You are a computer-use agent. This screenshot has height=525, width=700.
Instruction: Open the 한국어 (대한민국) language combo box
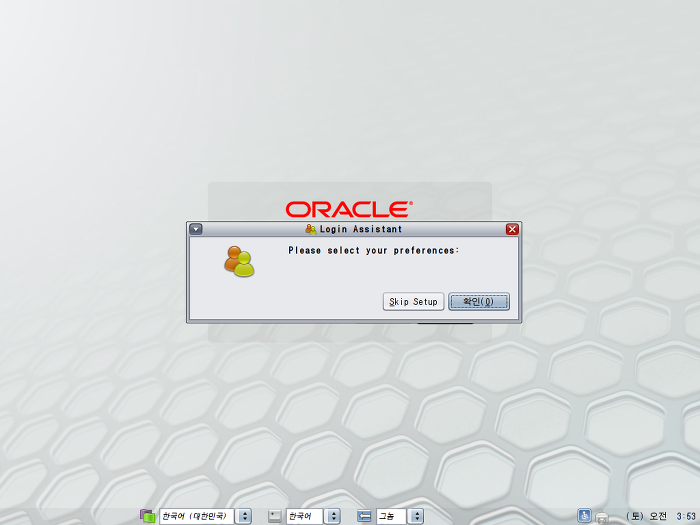click(x=196, y=517)
